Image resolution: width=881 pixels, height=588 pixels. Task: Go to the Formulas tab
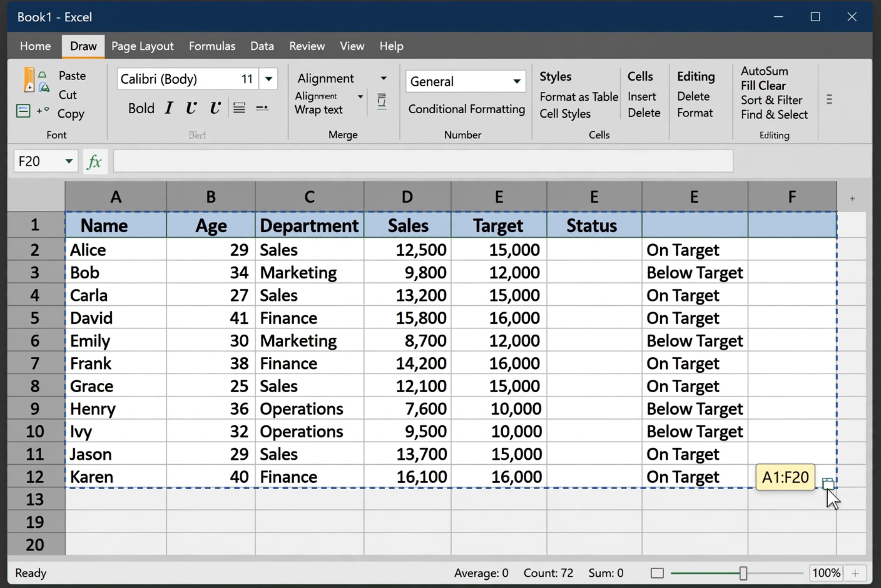point(212,46)
